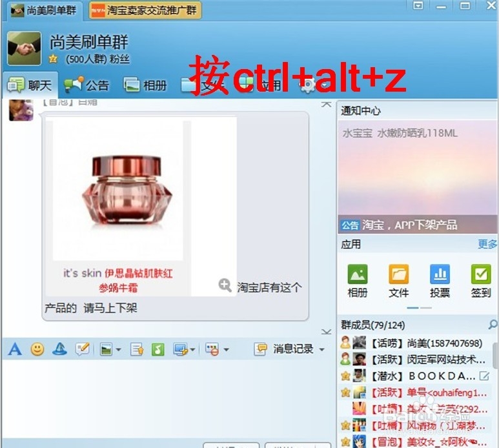This screenshot has width=499, height=448.
Task: Click the first page indicator under apps
Action: click(x=412, y=308)
